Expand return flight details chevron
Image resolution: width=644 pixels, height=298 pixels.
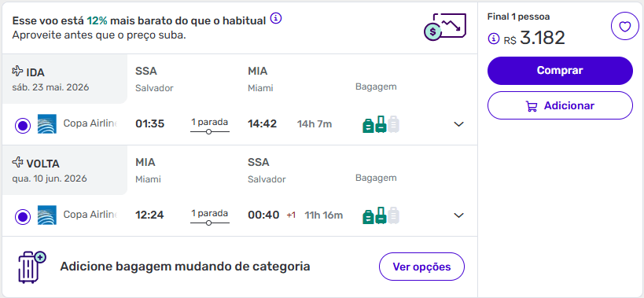(458, 215)
